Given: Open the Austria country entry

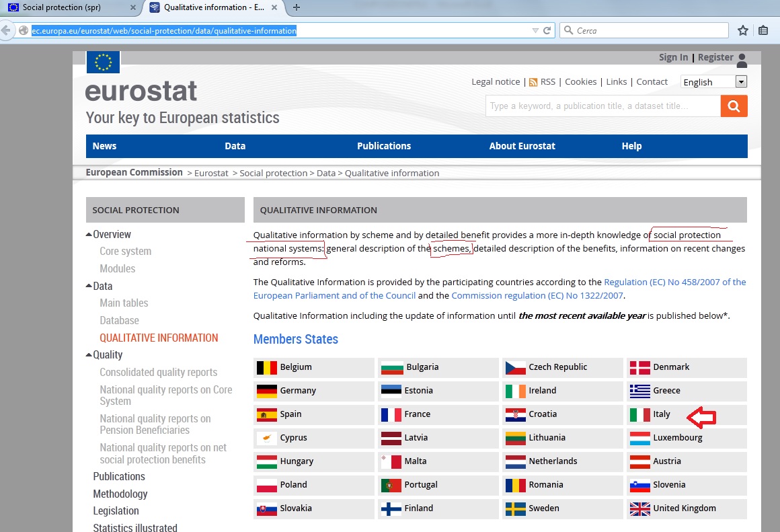Looking at the screenshot, I should tap(687, 461).
